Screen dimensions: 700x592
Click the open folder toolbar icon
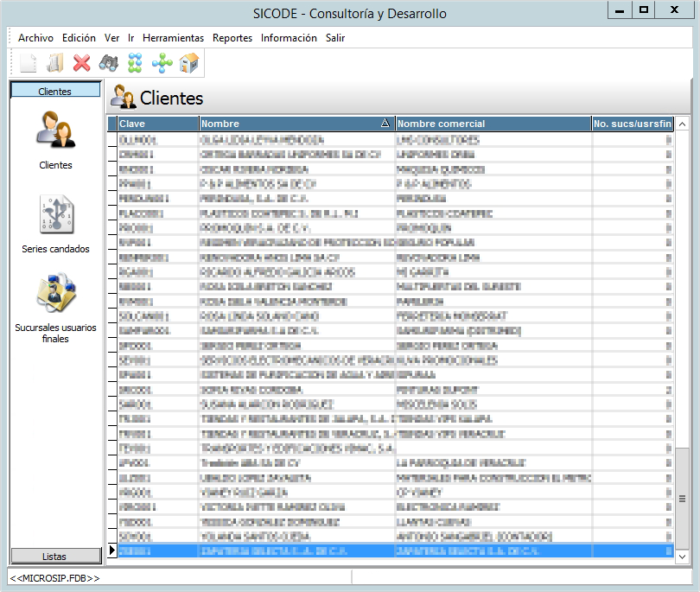coord(55,62)
